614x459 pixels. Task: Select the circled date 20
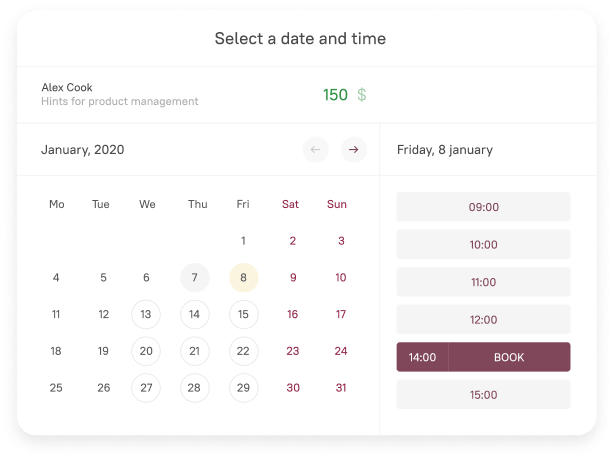coord(146,351)
